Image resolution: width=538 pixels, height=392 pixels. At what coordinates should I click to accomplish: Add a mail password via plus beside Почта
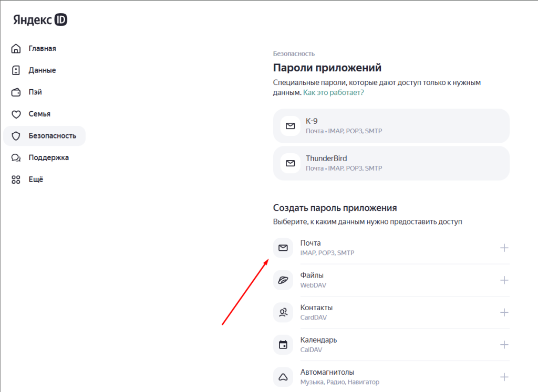click(x=505, y=247)
